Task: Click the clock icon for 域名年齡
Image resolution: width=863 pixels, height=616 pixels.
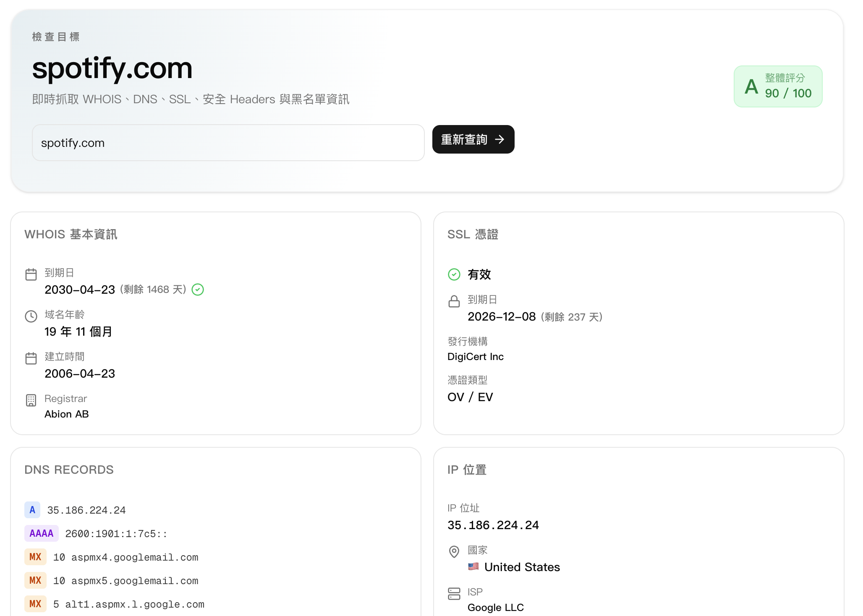Action: 31,316
